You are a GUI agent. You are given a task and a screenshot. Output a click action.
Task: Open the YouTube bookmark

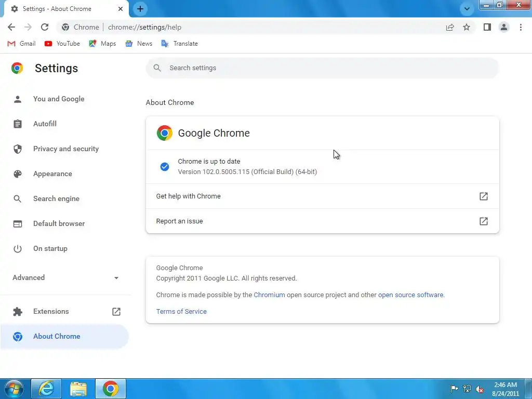coord(62,44)
